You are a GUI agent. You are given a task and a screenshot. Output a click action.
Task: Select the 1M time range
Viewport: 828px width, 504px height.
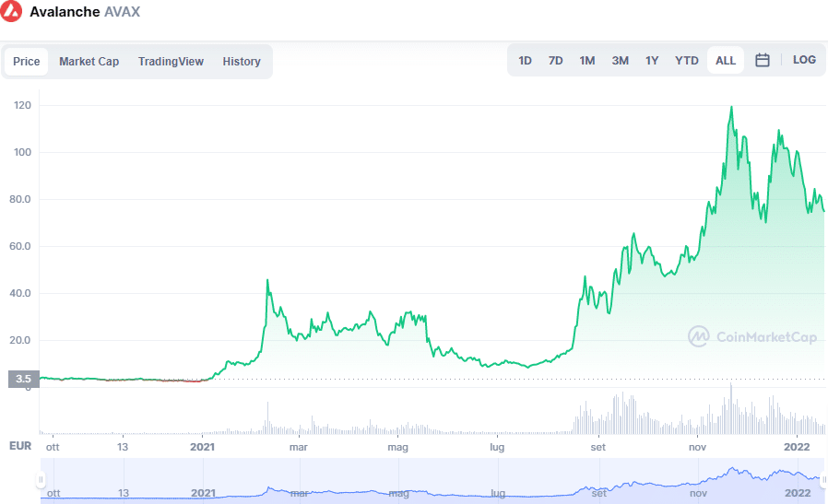587,61
